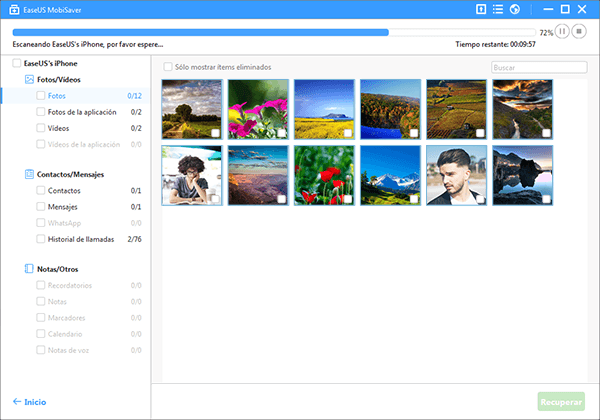Select the Mensajes tree item
Screen dimensions: 600x420
click(x=76, y=207)
